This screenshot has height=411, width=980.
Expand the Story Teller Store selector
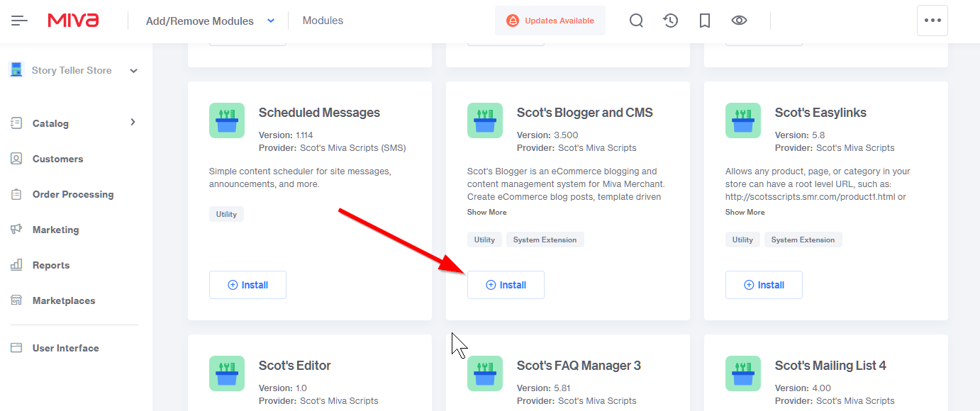(x=134, y=71)
